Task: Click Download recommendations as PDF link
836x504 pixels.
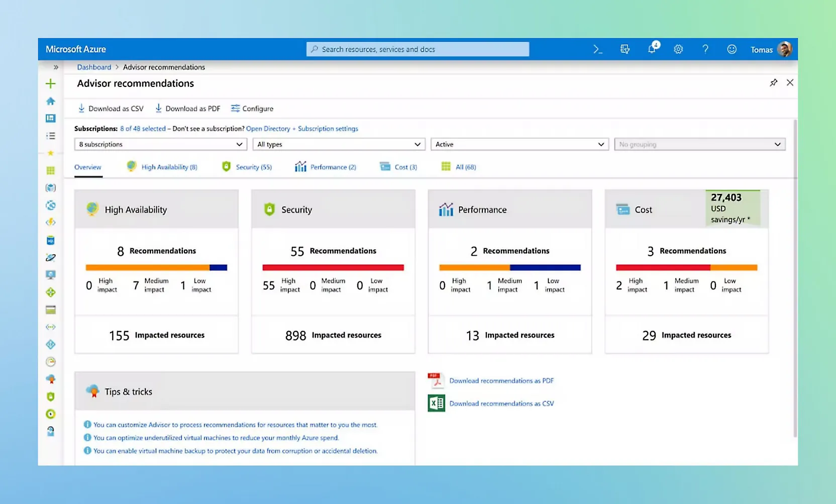Action: [501, 381]
